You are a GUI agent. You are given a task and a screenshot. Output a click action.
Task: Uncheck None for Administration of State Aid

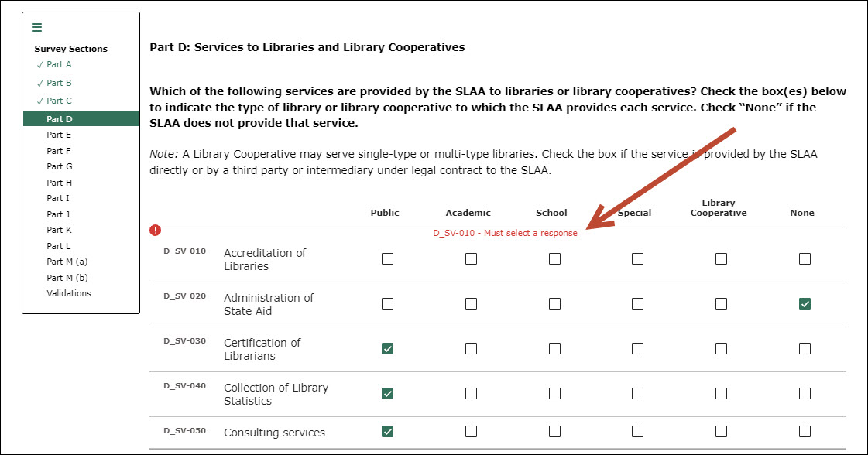pos(805,304)
